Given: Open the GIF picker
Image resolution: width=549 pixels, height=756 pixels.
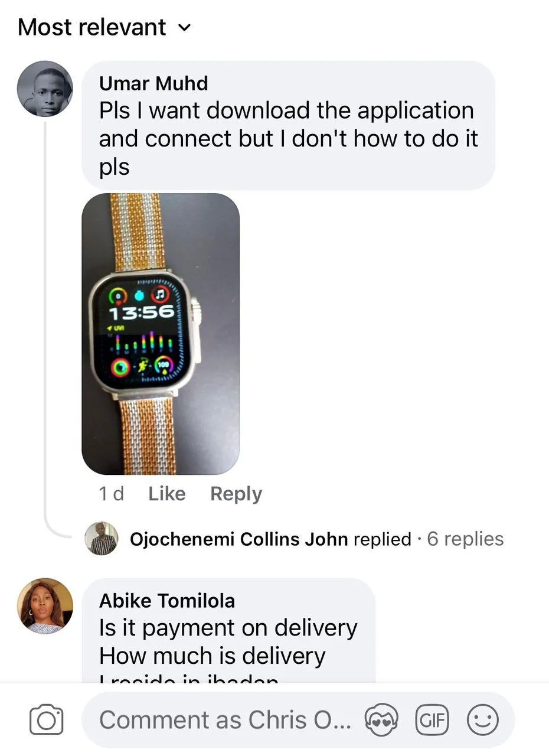Looking at the screenshot, I should pos(432,720).
